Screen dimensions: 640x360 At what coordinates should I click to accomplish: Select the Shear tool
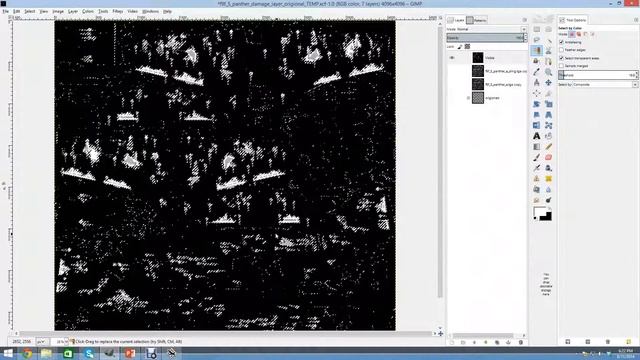[x=537, y=115]
